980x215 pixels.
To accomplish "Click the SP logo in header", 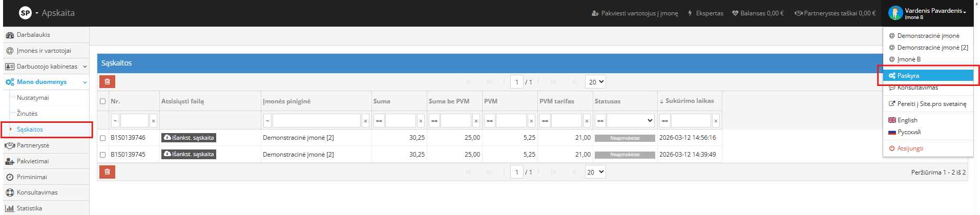I will point(25,13).
